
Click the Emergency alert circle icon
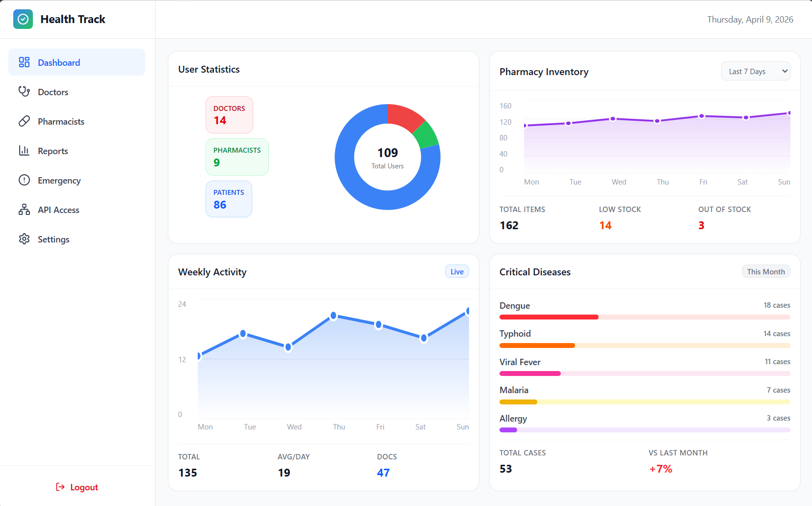click(24, 180)
